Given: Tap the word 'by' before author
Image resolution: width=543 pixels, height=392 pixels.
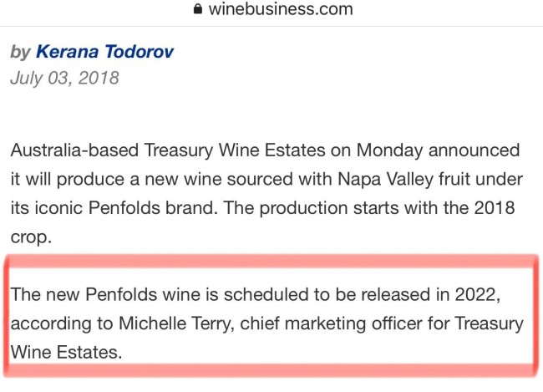Looking at the screenshot, I should [21, 53].
